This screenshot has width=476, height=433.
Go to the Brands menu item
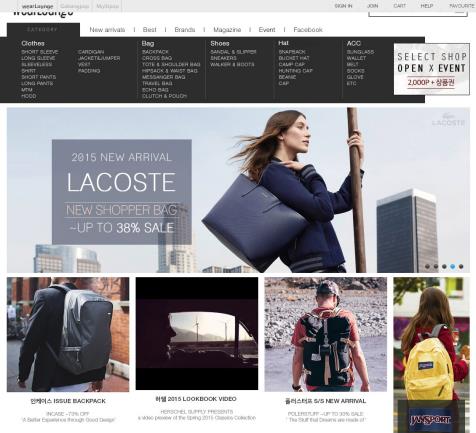pyautogui.click(x=185, y=30)
